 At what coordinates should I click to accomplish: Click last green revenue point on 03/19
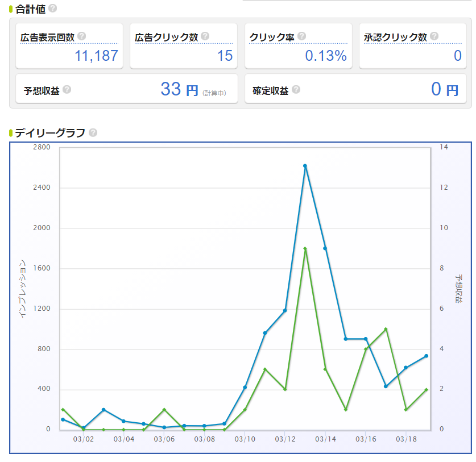[427, 389]
